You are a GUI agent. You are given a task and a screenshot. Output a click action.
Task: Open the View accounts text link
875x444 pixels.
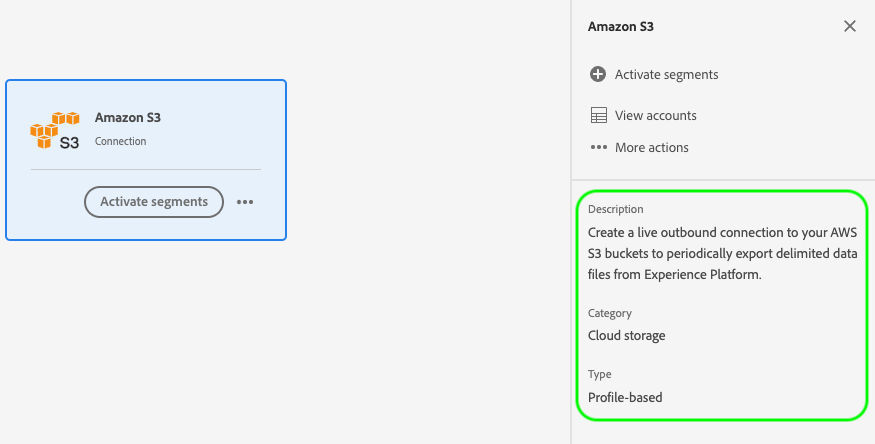click(655, 116)
